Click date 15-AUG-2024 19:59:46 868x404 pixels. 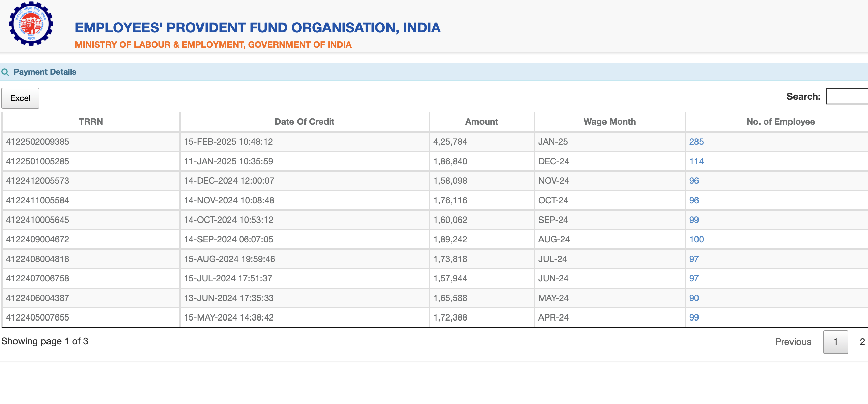[229, 259]
